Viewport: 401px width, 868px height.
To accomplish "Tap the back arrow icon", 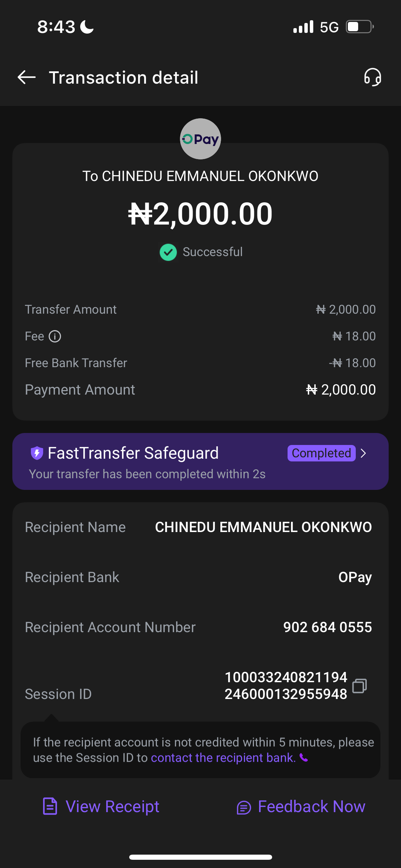I will click(27, 77).
